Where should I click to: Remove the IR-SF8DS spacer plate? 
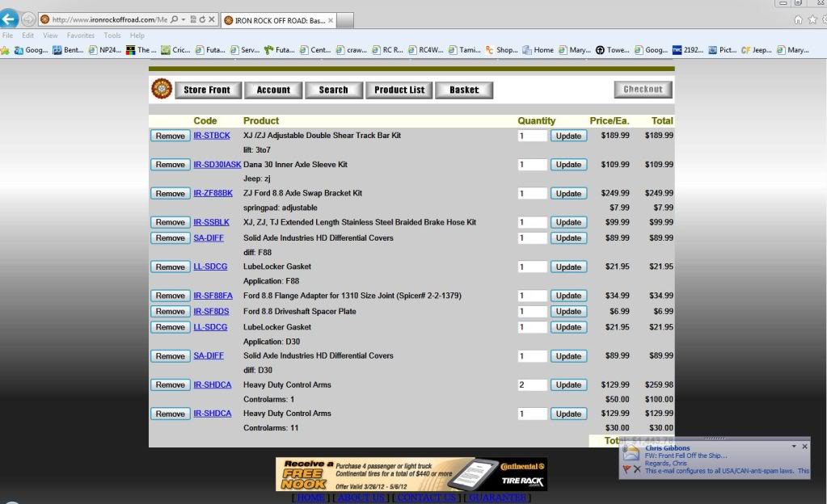(171, 312)
